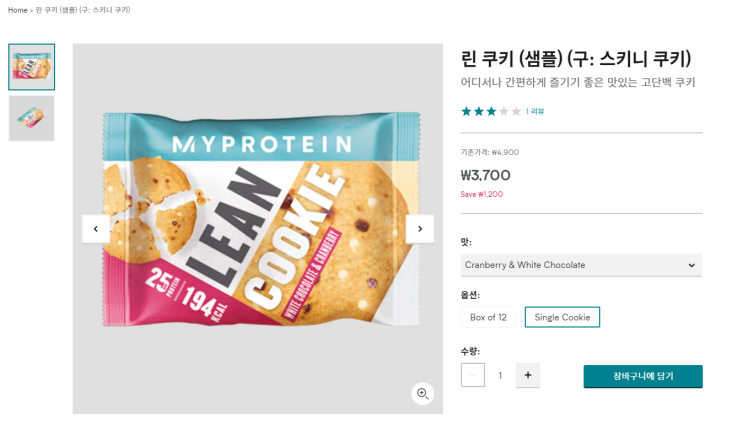Zoom in on the product image
Viewport: 743px width, 429px height.
[x=422, y=394]
